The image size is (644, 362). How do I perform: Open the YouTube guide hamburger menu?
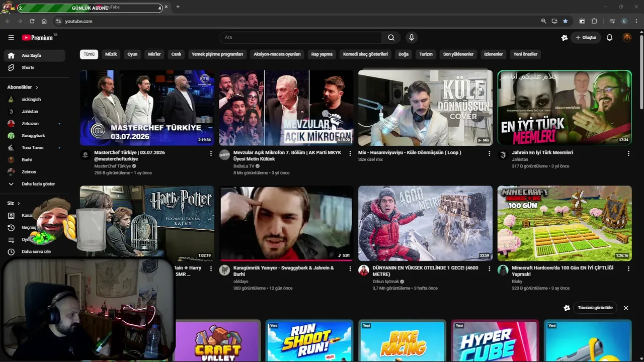(x=11, y=38)
